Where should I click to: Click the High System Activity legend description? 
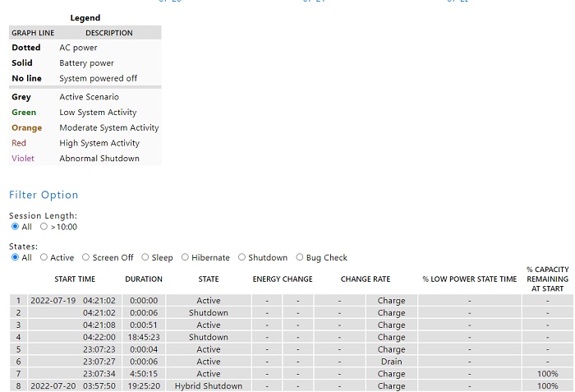click(99, 143)
